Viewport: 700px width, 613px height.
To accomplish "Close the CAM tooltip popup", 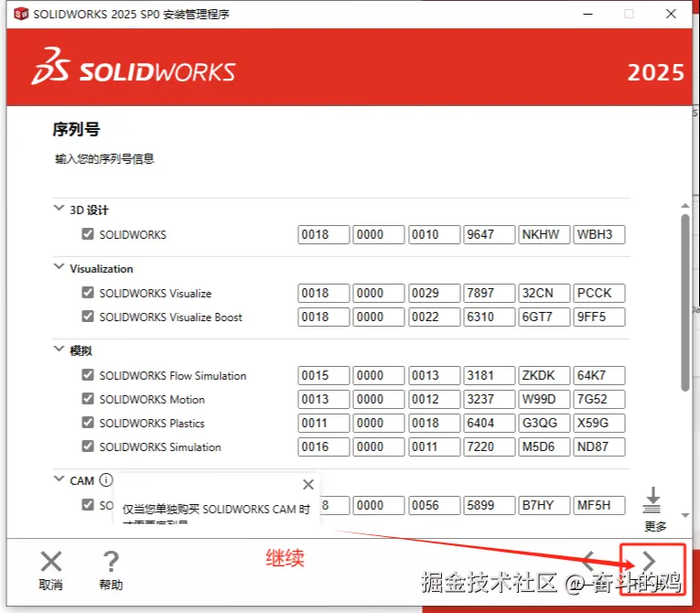I will 308,484.
